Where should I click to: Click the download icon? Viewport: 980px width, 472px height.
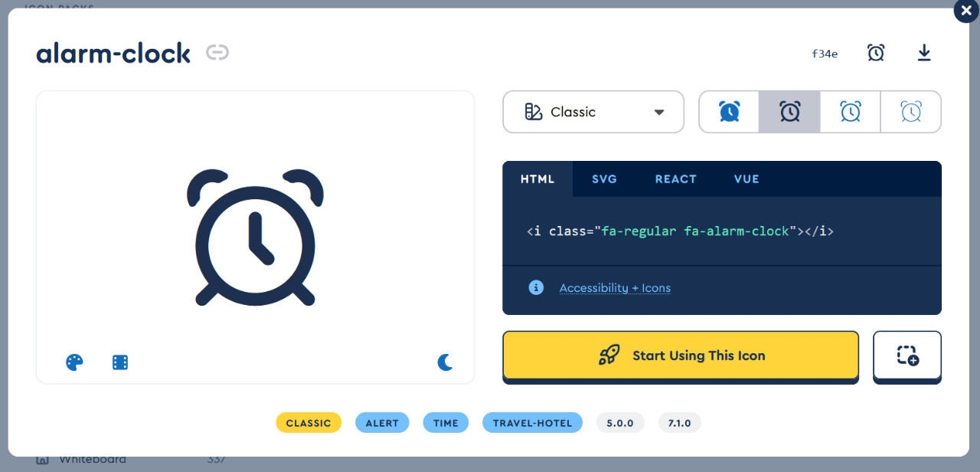[x=924, y=53]
